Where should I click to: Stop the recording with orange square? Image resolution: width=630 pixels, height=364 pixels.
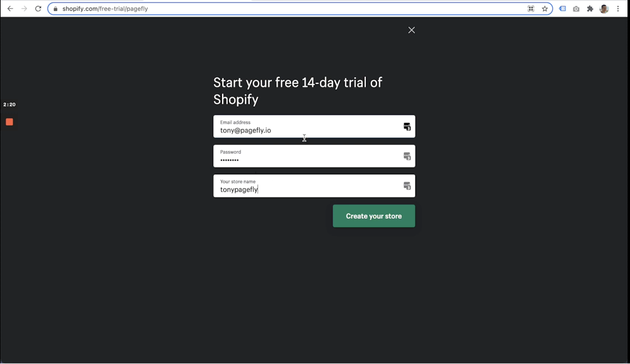[x=9, y=122]
